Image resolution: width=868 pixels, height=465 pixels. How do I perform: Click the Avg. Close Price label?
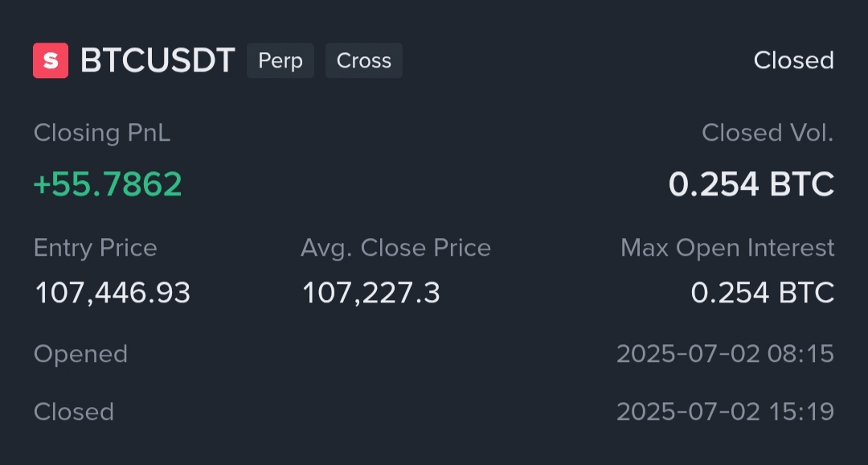tap(395, 248)
